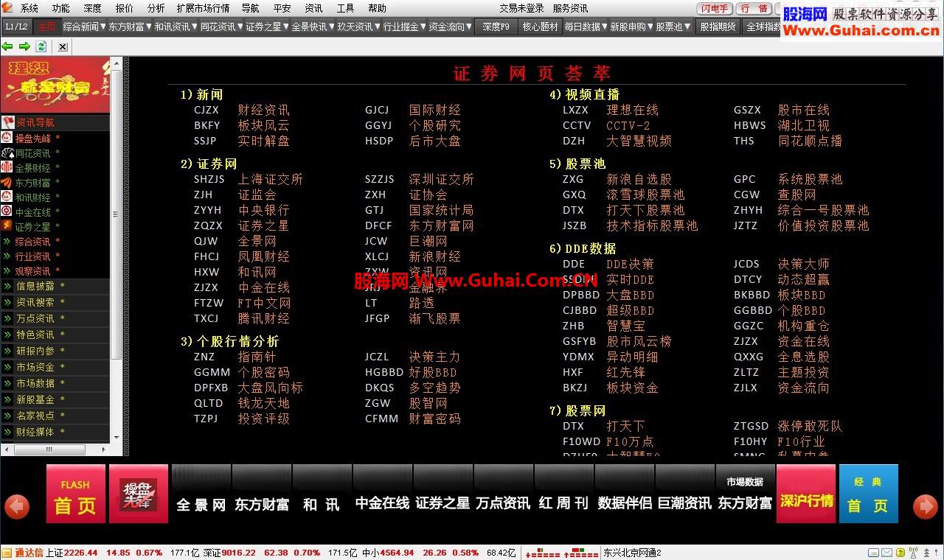Go back with the green left arrow
The image size is (944, 560).
point(8,46)
